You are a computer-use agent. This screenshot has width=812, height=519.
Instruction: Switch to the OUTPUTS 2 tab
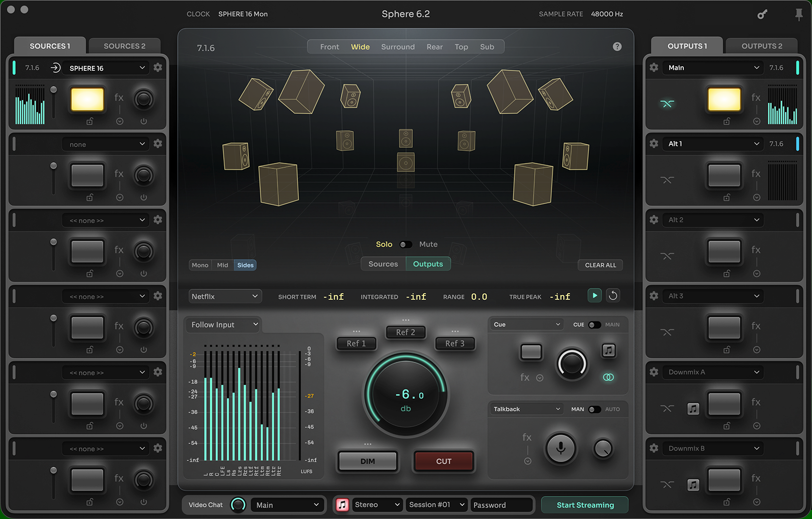pos(761,45)
